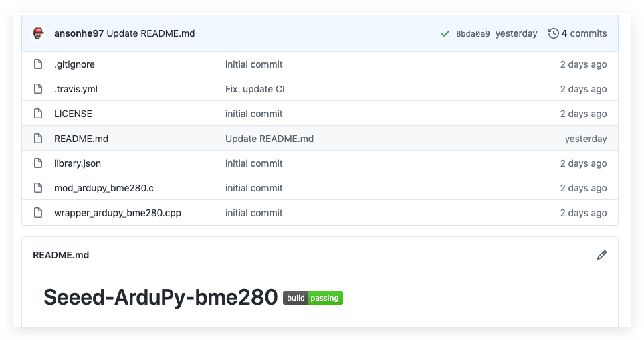
Task: Open the ansonhe97 author profile link
Action: 79,33
